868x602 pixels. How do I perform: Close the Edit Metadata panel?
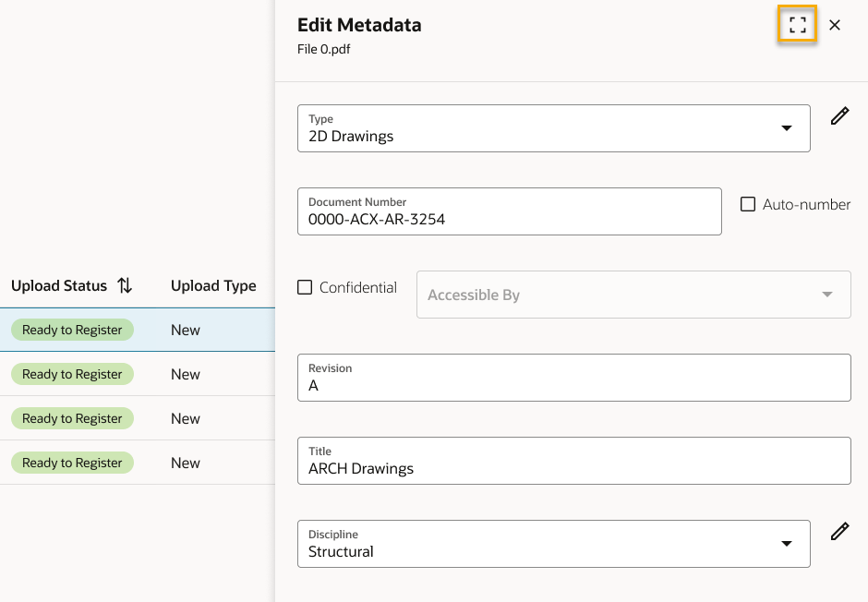click(x=835, y=25)
